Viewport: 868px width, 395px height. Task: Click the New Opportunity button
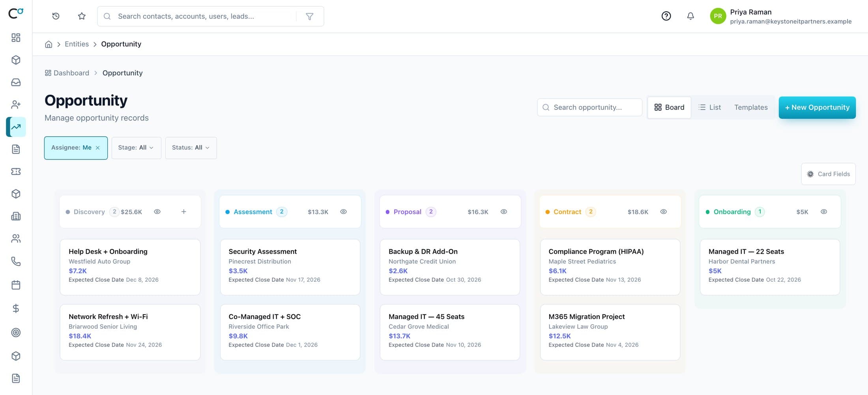pyautogui.click(x=817, y=107)
